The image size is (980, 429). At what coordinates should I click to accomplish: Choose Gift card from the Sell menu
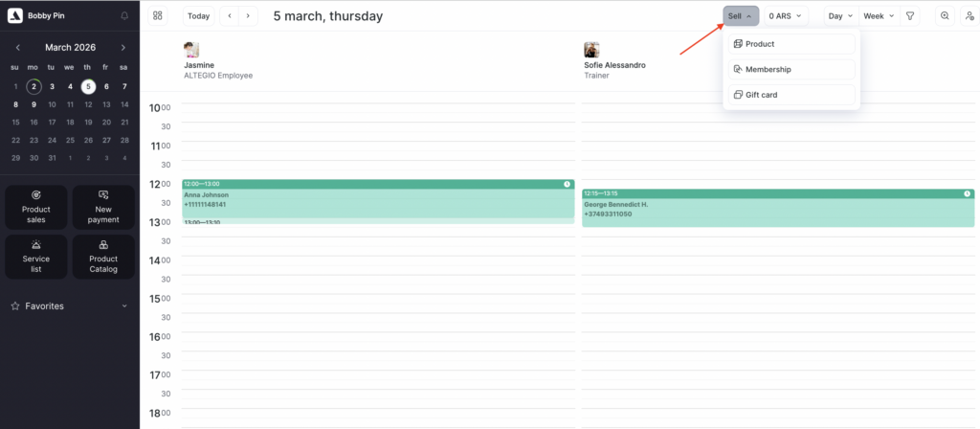click(791, 95)
